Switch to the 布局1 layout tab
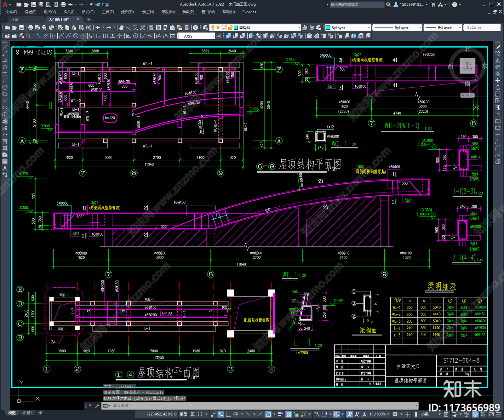This screenshot has height=420, width=504. (x=27, y=413)
